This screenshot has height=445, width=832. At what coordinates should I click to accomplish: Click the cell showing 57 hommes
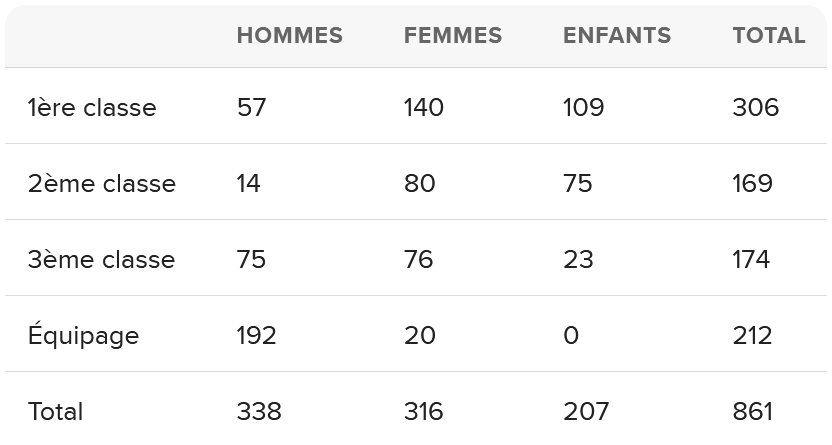coord(252,108)
